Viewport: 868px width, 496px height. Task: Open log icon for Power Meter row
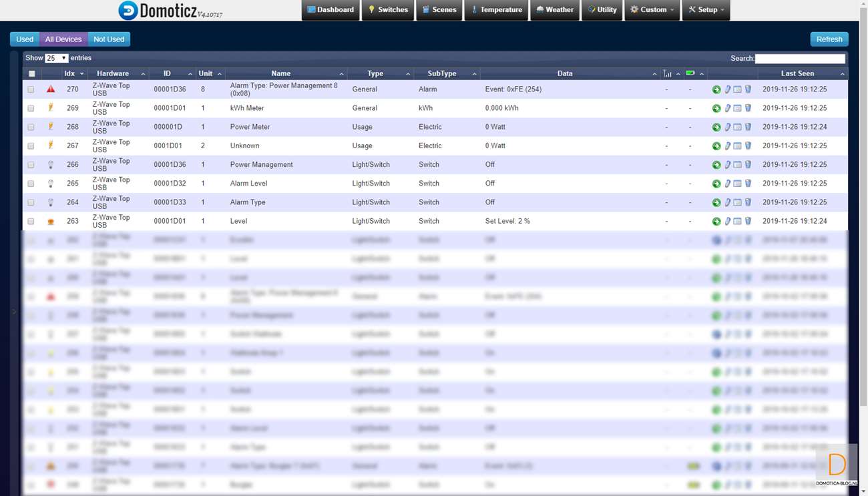click(737, 127)
